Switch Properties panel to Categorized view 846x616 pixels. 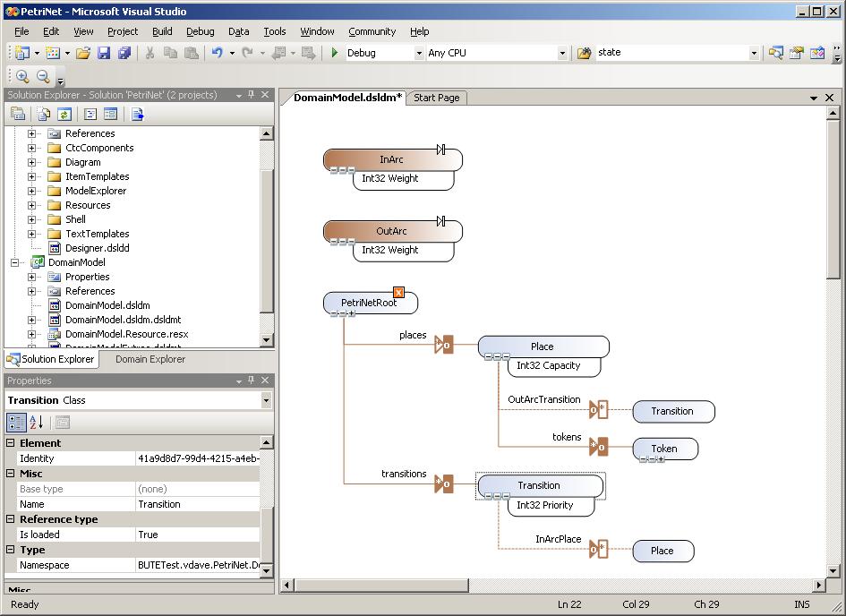(16, 423)
